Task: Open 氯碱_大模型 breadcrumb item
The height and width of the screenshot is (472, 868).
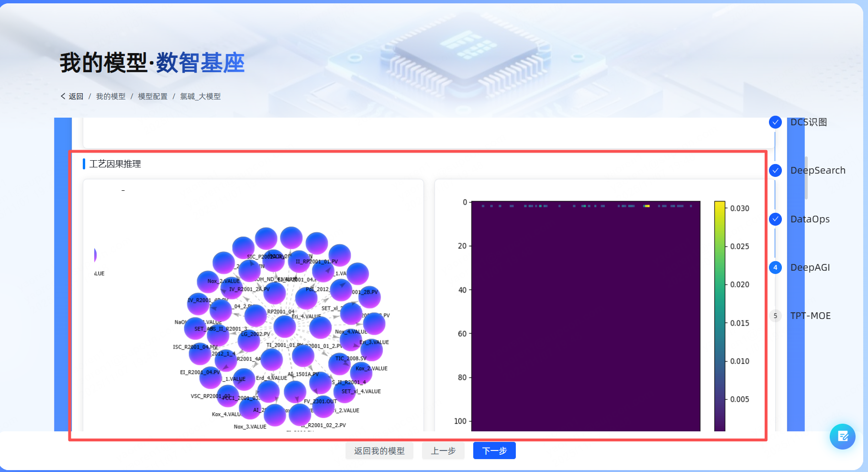Action: point(200,96)
